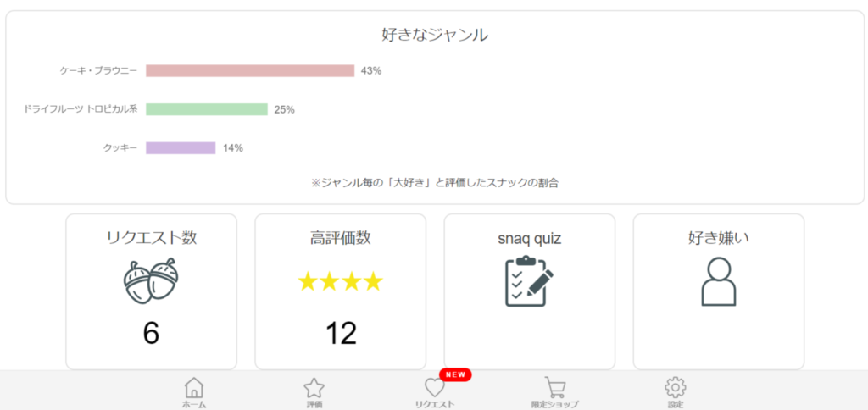Click the red NEW badge
Screen dimensions: 868x410
pyautogui.click(x=455, y=374)
